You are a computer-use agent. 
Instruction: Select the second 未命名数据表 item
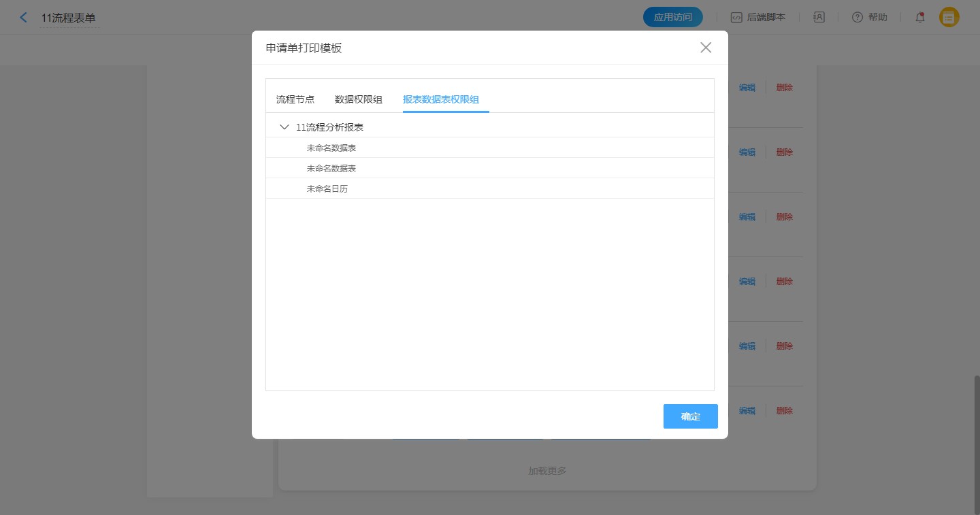coord(331,168)
